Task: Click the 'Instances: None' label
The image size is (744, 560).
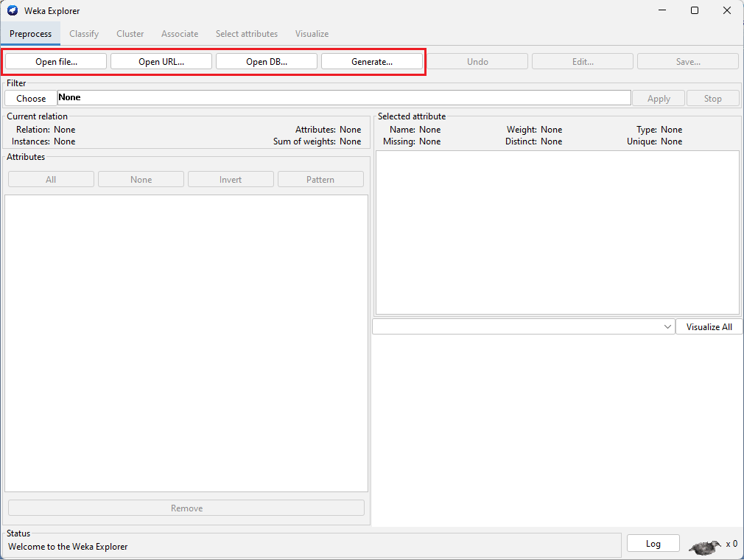Action: pyautogui.click(x=43, y=141)
